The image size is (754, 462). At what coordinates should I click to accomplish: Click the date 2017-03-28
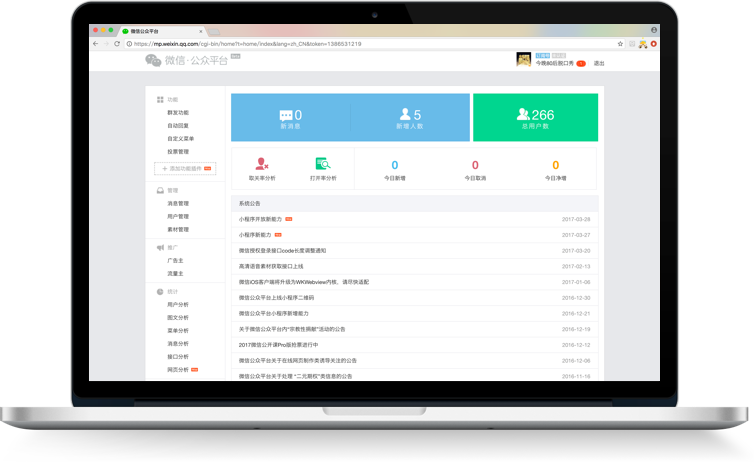click(x=576, y=219)
